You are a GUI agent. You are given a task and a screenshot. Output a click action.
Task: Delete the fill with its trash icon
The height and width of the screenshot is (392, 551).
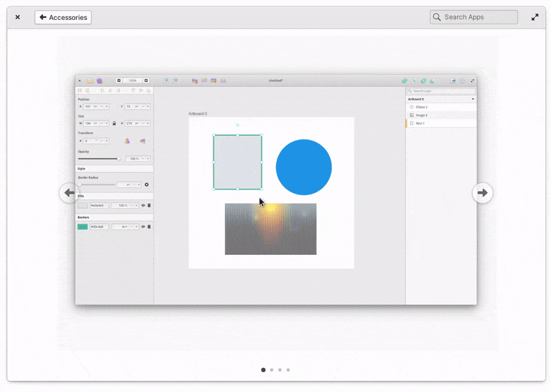tap(149, 205)
